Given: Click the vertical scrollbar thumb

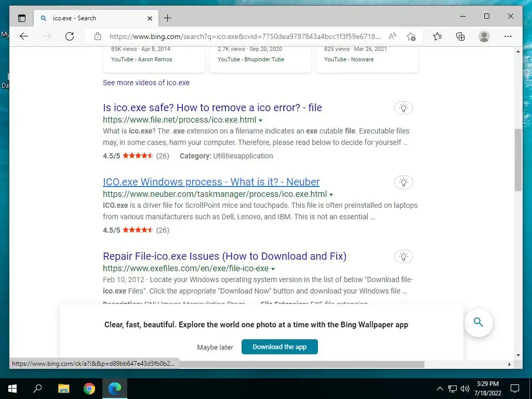Looking at the screenshot, I should pos(518,160).
